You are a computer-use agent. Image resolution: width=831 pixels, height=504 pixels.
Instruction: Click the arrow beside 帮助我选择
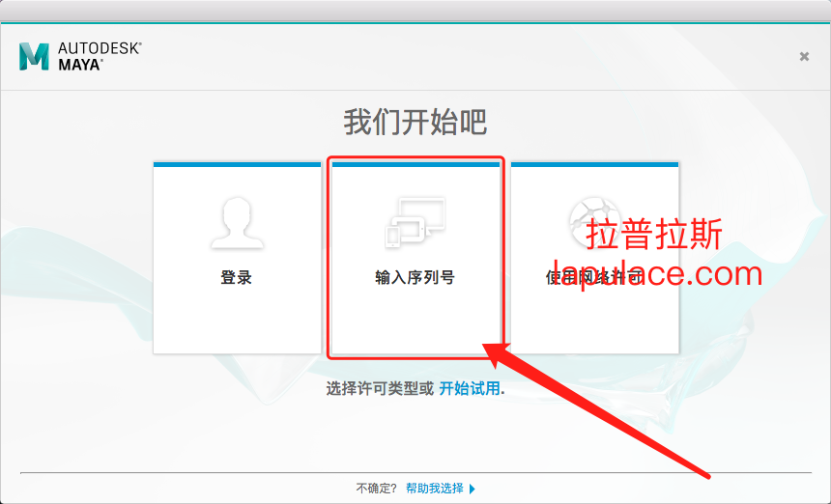pyautogui.click(x=473, y=489)
